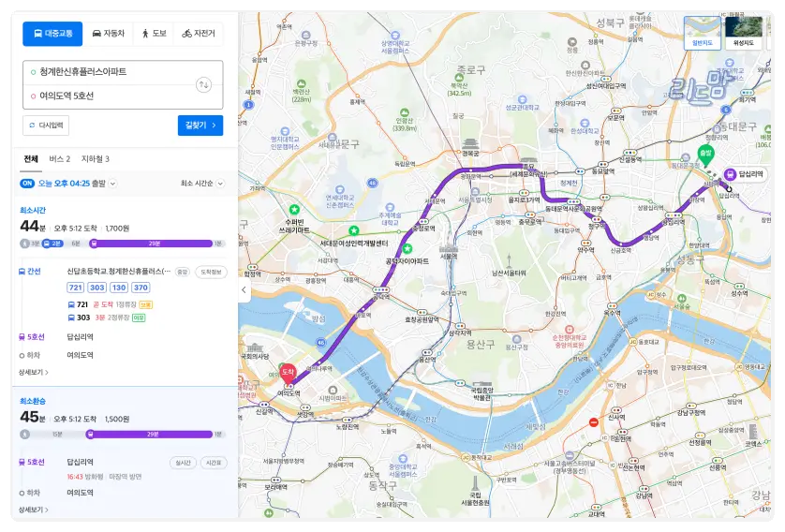The width and height of the screenshot is (785, 532).
Task: Switch to the 전체 results tab
Action: 31,159
